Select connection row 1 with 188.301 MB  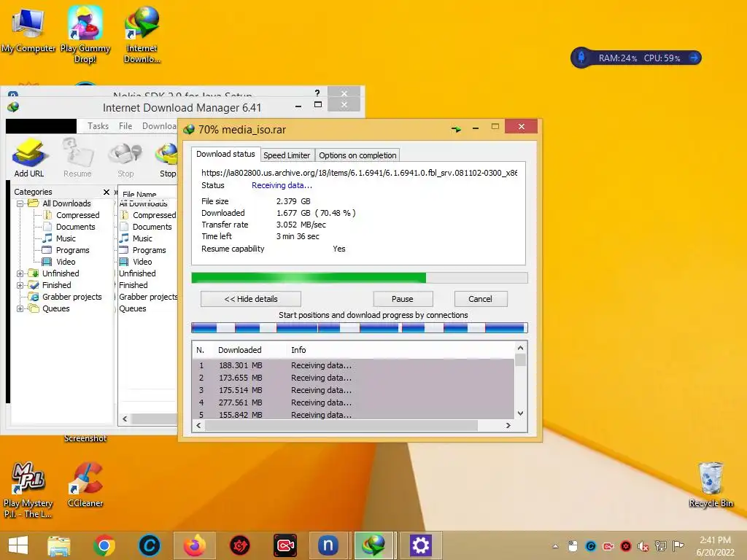(354, 365)
